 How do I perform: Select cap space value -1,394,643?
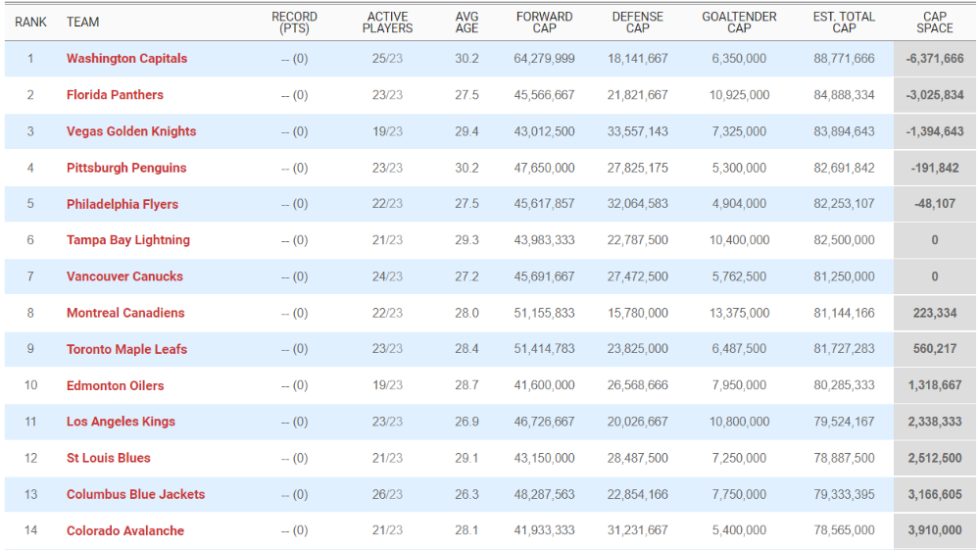pyautogui.click(x=935, y=131)
